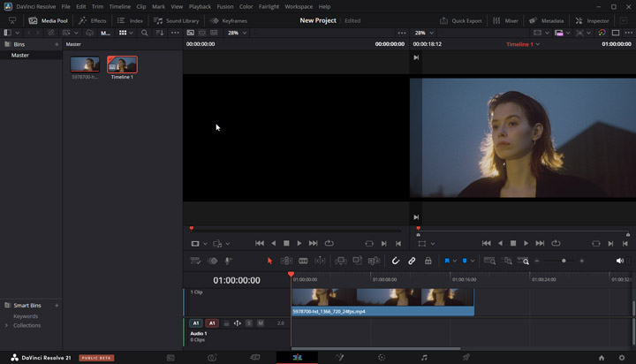Click the Custom Zoom icon
636x364 pixels.
(x=523, y=261)
